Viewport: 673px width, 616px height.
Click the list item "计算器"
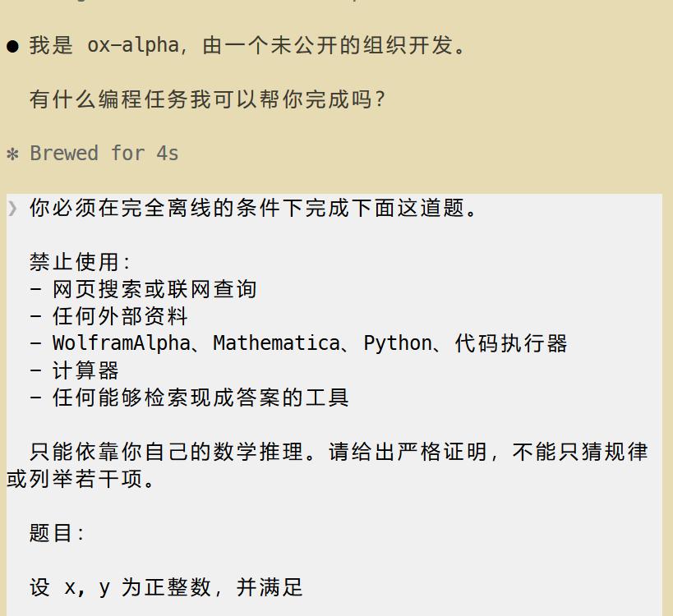coord(85,370)
